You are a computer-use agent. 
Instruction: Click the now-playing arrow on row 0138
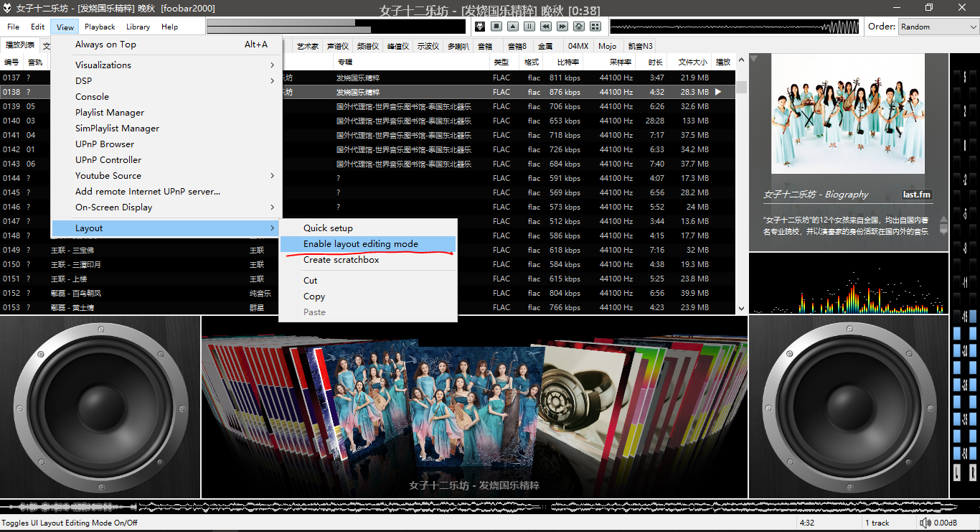(719, 92)
